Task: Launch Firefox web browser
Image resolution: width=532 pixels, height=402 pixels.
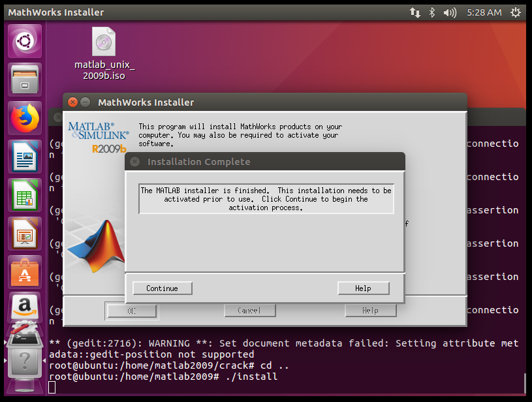Action: click(x=25, y=118)
